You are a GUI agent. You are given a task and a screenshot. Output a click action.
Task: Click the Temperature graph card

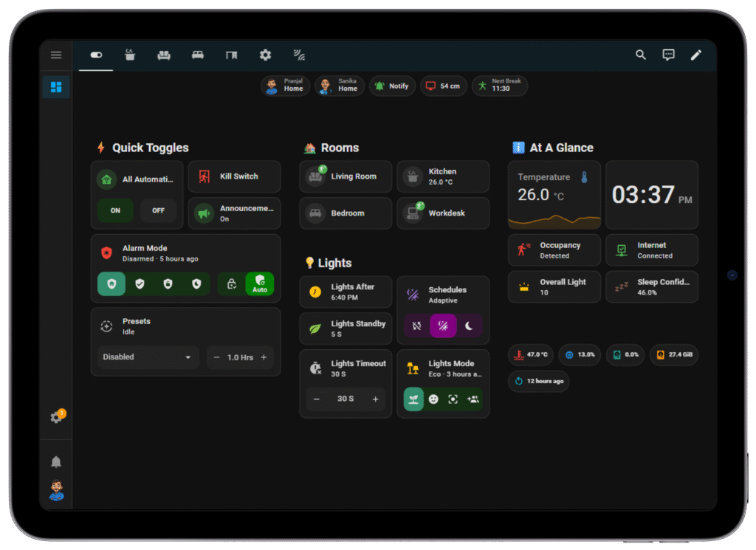coord(554,196)
